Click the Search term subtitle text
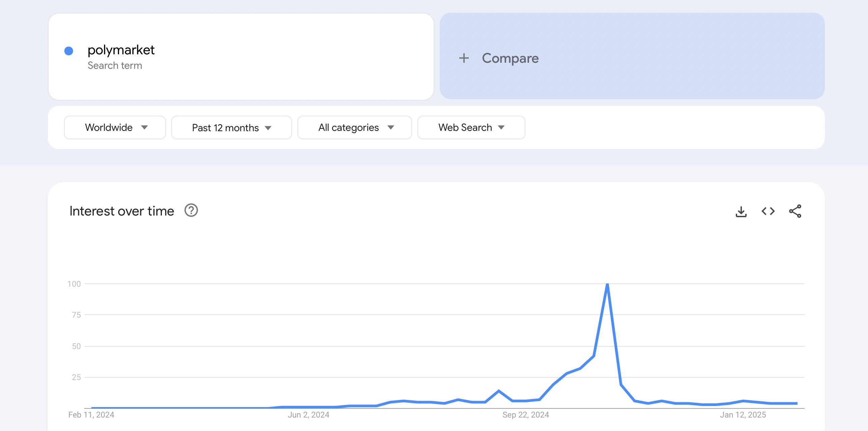868x431 pixels. tap(115, 65)
